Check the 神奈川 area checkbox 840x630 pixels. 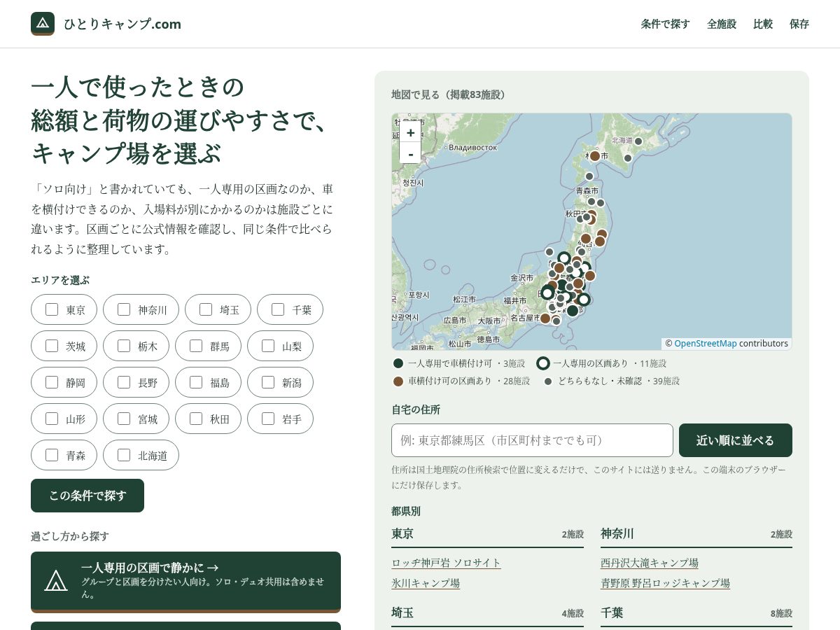(124, 309)
